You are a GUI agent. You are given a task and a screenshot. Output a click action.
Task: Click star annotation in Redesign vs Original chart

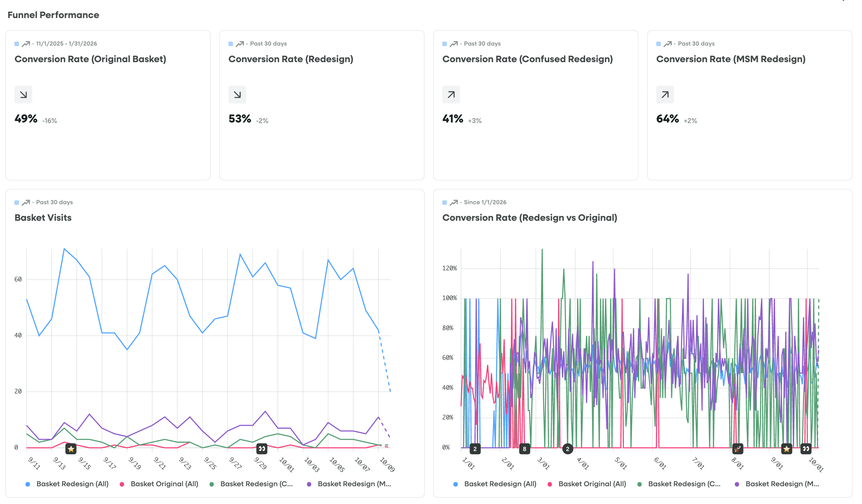pyautogui.click(x=786, y=449)
